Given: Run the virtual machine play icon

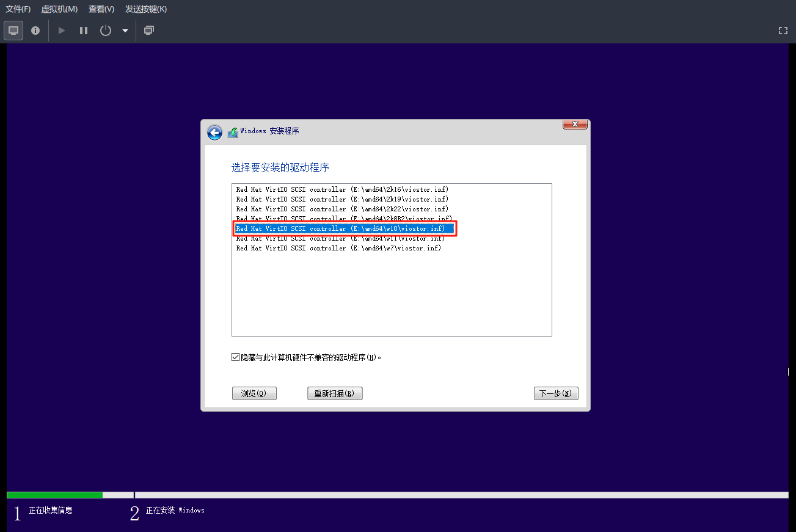Looking at the screenshot, I should click(x=62, y=31).
